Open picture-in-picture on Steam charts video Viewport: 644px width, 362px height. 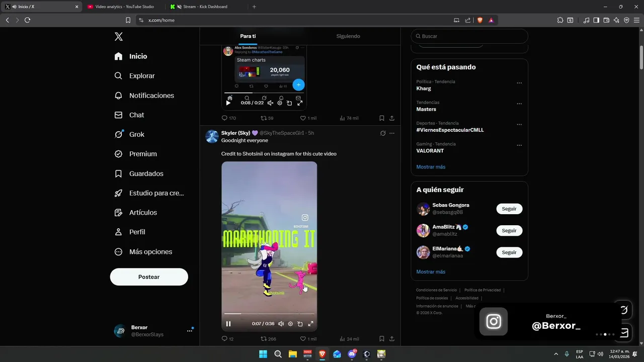289,103
